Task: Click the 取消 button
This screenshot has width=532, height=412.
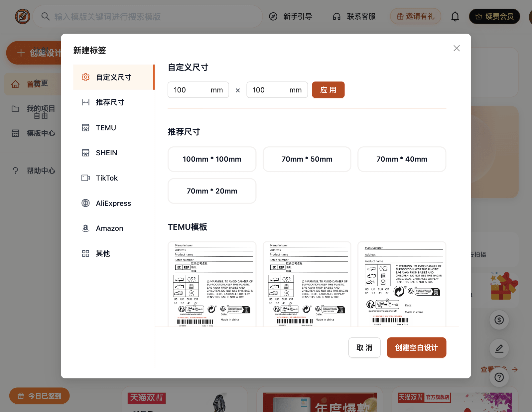Action: (x=364, y=347)
